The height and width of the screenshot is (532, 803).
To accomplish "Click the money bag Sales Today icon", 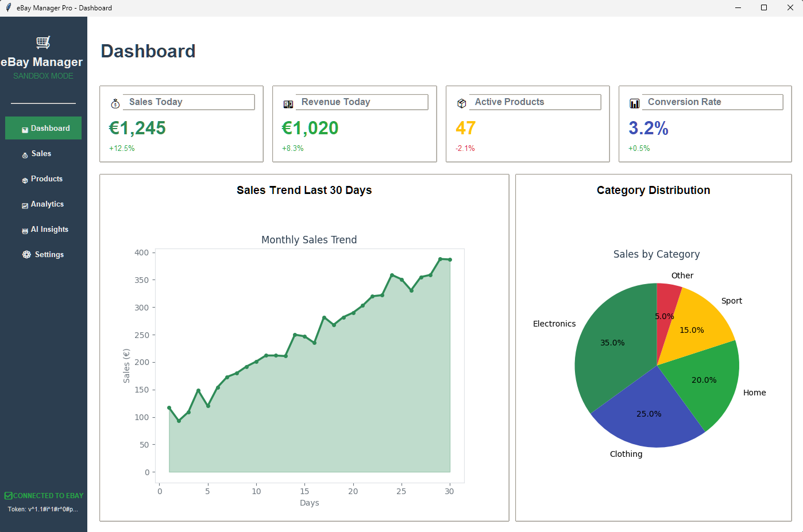I will (x=115, y=103).
